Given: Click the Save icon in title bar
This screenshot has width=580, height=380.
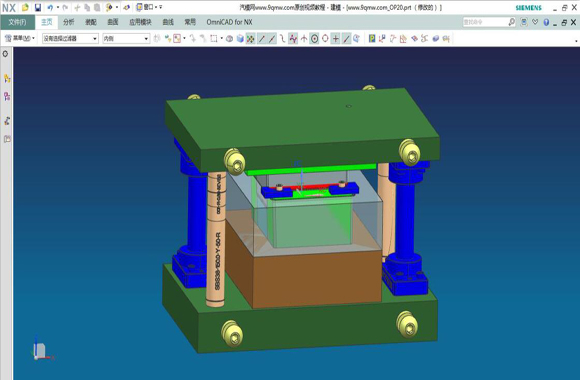Looking at the screenshot, I should pos(37,7).
